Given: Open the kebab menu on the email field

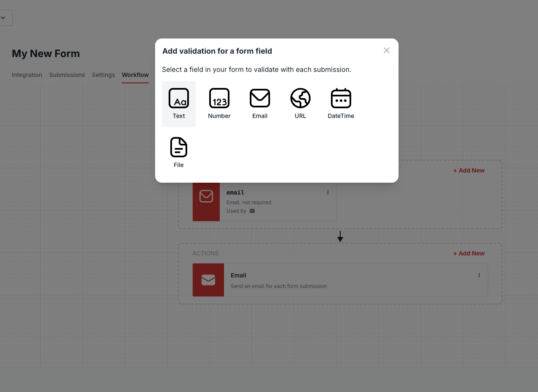Looking at the screenshot, I should point(328,192).
